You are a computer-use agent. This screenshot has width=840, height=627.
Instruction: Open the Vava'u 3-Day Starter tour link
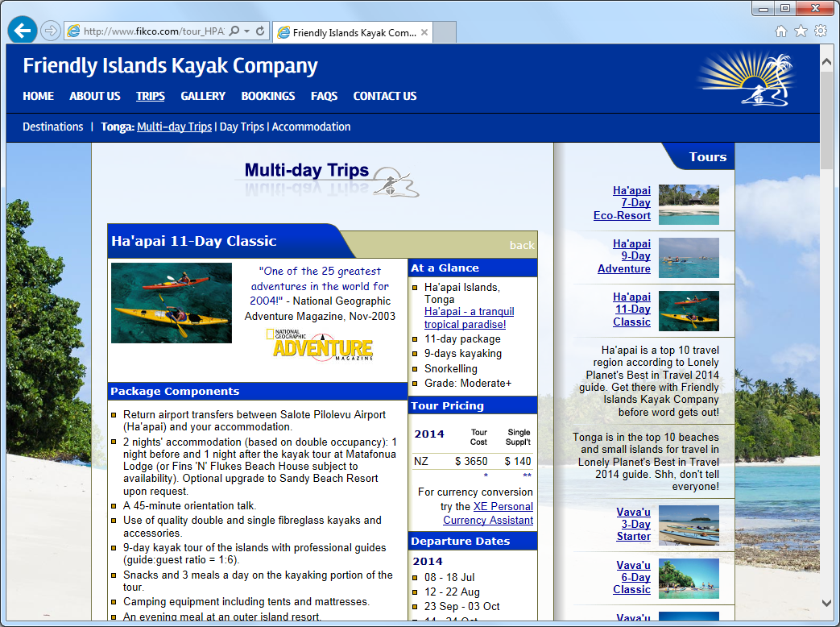(633, 524)
